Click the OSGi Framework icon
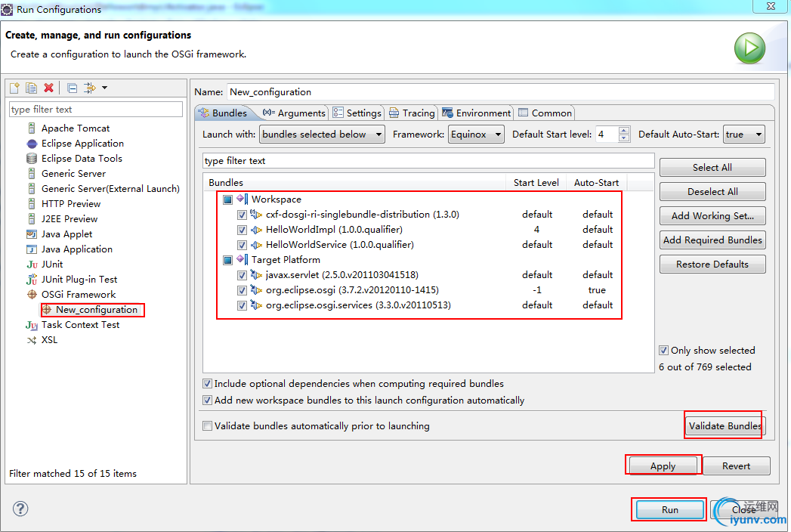This screenshot has height=532, width=791. tap(32, 295)
